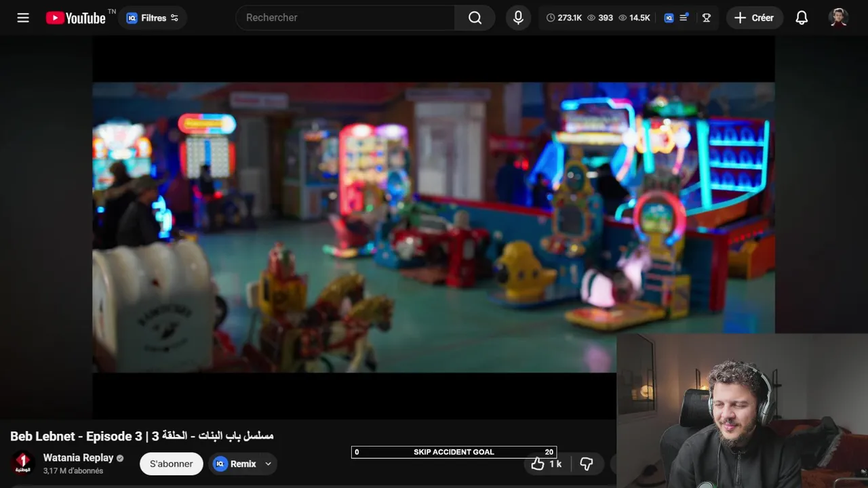Screen dimensions: 868x488
Task: Open the hamburger guide menu
Action: [x=23, y=18]
